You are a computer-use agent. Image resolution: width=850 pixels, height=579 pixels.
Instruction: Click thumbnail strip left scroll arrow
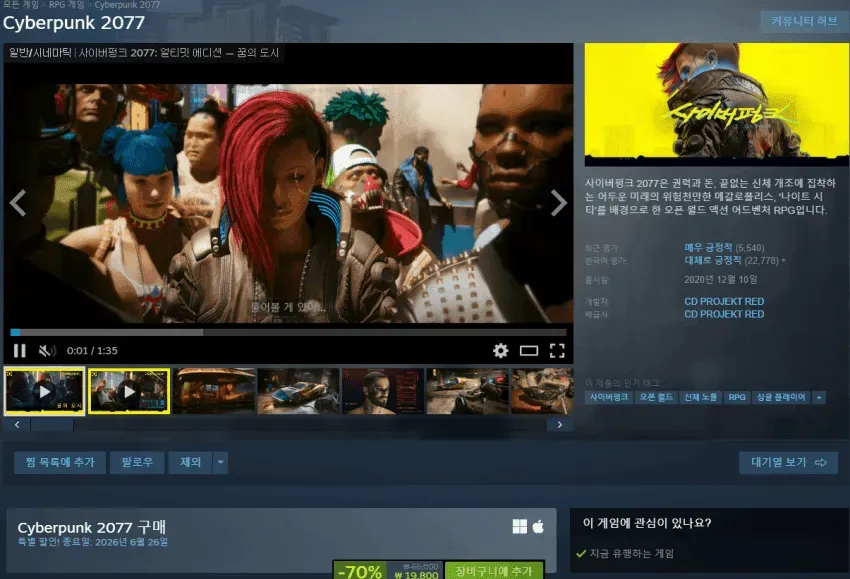pyautogui.click(x=17, y=424)
